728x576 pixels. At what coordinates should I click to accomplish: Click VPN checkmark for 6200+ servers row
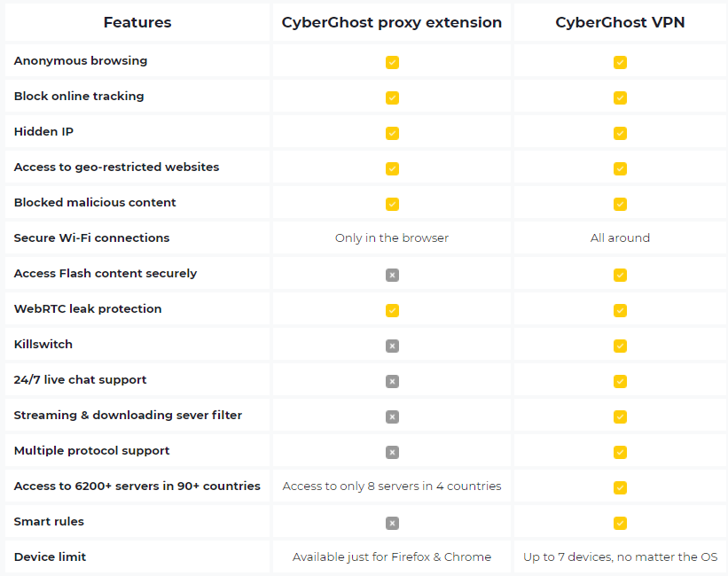[x=620, y=487]
